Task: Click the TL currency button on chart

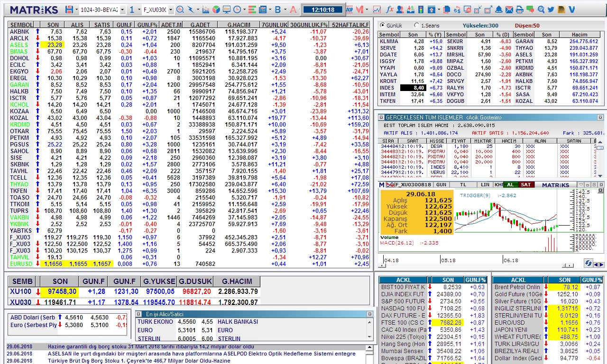Action: pos(463,184)
